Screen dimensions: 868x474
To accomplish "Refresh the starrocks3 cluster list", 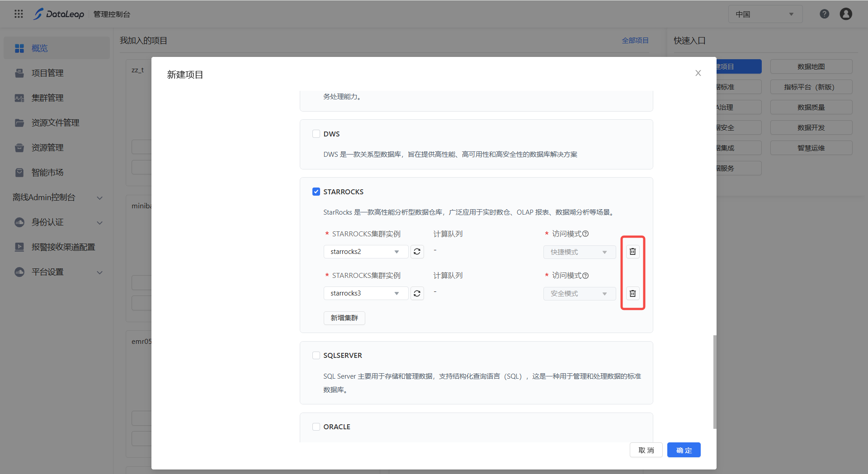I will tap(417, 293).
